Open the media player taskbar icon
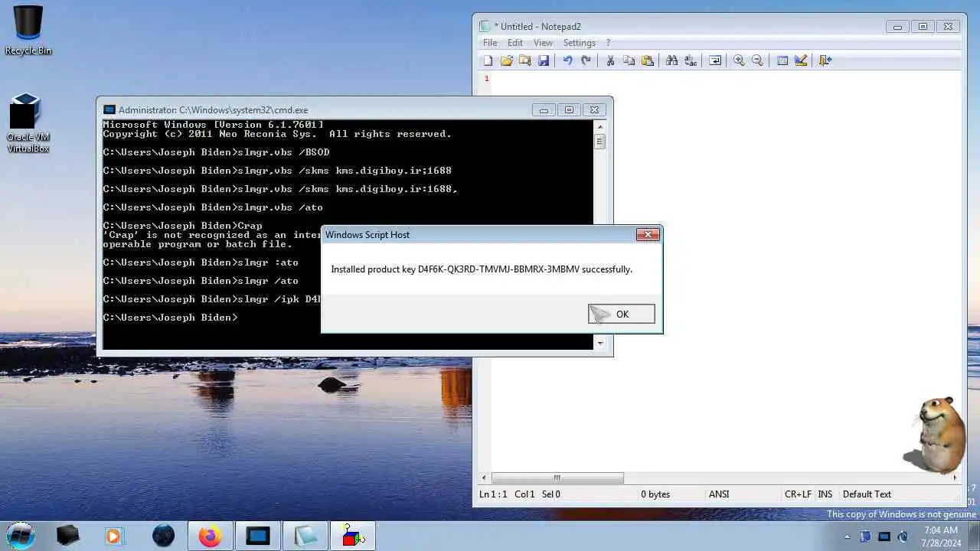 coord(113,536)
